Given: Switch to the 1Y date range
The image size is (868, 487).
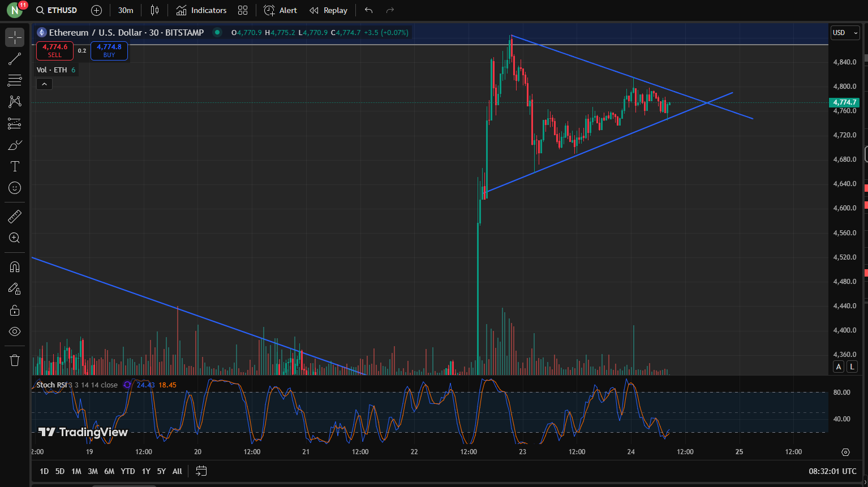Looking at the screenshot, I should [x=146, y=471].
